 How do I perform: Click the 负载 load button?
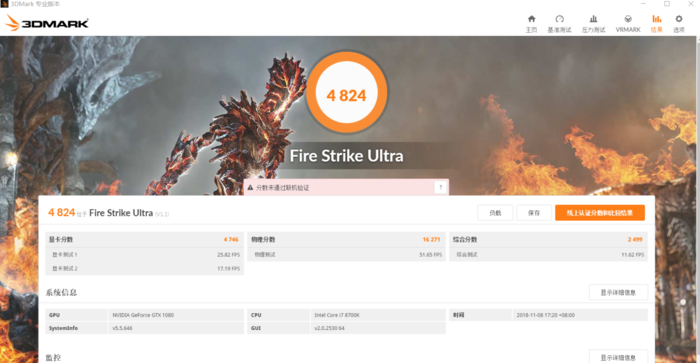[x=495, y=213]
